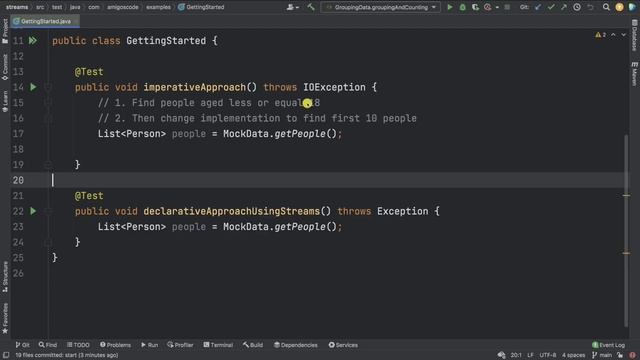Open the Project tool window
The image size is (640, 360).
point(5,32)
